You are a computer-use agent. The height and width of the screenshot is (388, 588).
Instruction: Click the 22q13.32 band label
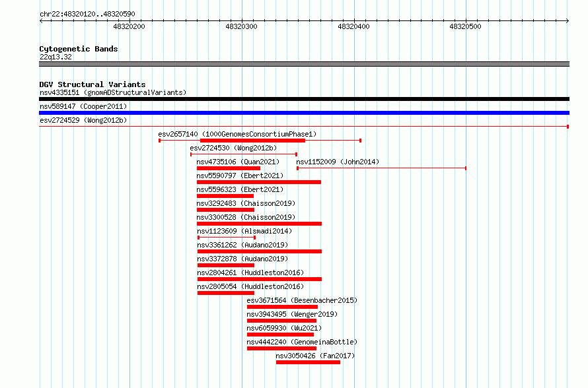pos(56,57)
